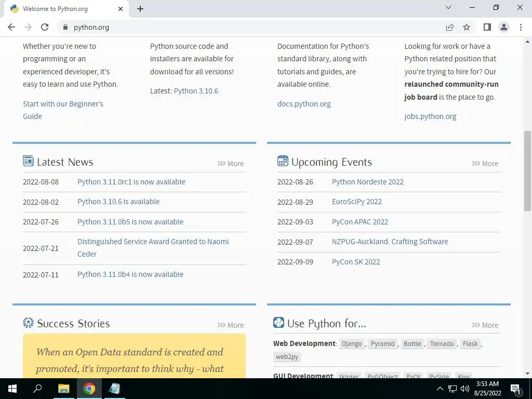
Task: Open NZPUG-Auckland: Crafting Software event
Action: pos(390,242)
